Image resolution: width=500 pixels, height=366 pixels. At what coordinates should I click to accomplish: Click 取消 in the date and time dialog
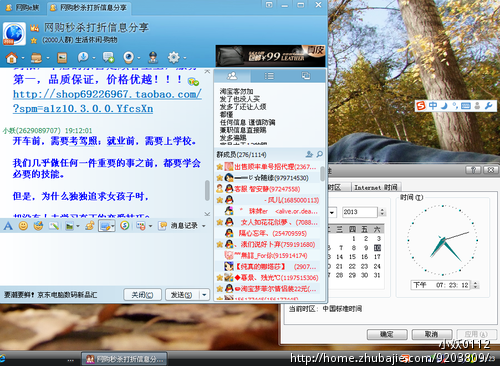431,334
